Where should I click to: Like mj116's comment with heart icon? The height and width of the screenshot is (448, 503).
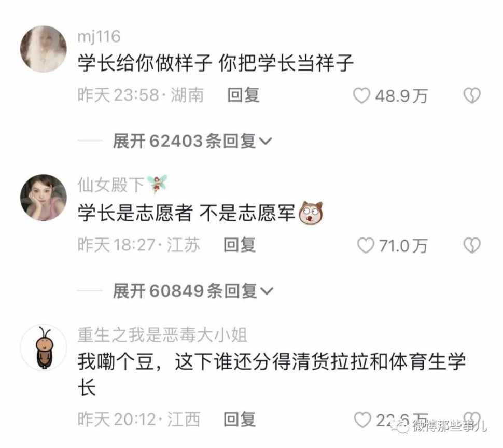click(361, 95)
